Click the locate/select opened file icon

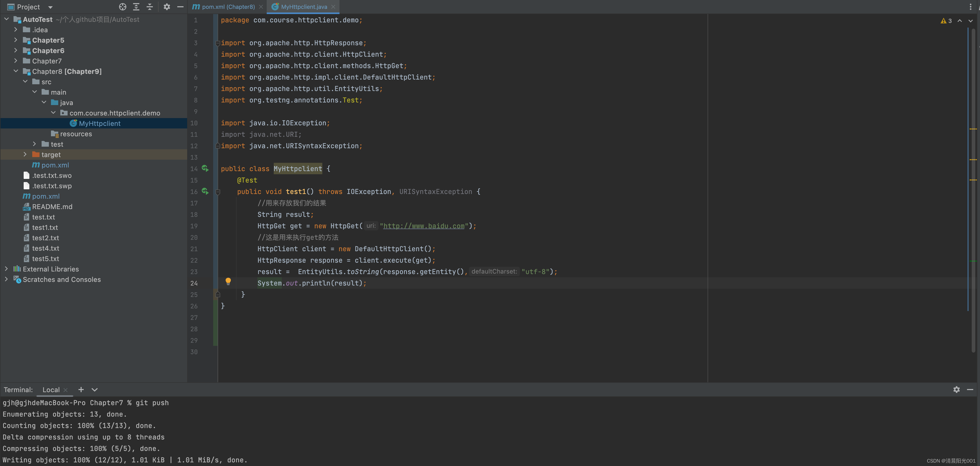pos(122,7)
